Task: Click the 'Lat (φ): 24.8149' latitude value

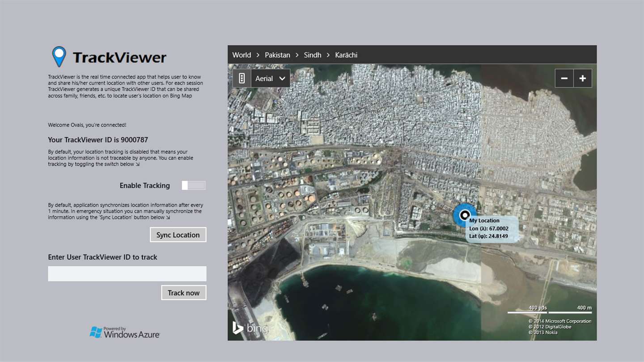Action: point(489,236)
